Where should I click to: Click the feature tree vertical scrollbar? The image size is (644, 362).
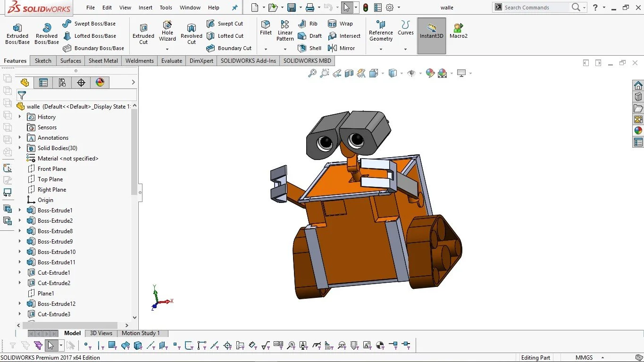click(134, 152)
